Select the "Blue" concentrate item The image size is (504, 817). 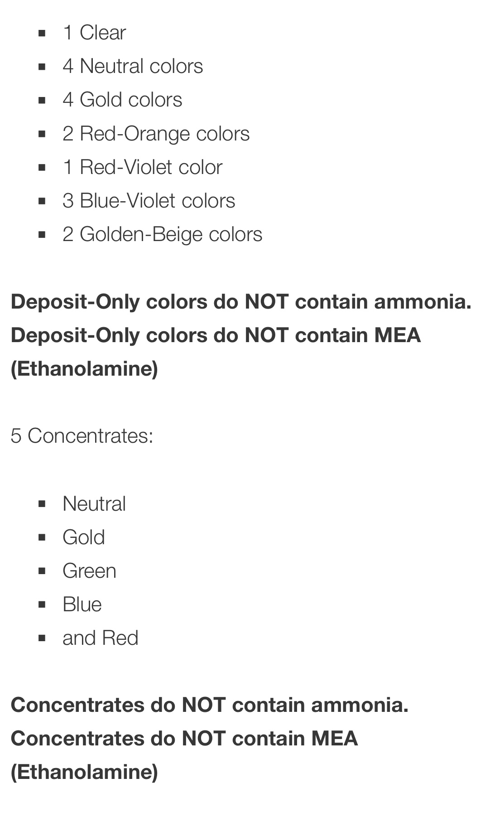(82, 604)
